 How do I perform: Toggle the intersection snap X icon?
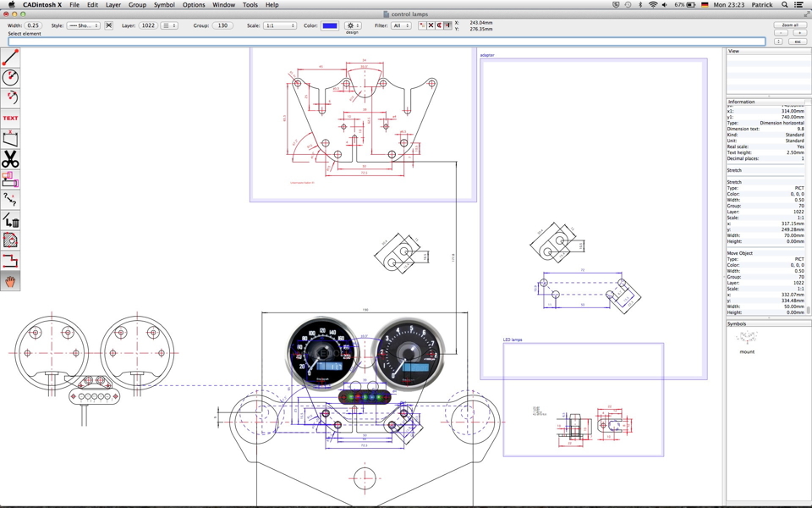point(431,25)
